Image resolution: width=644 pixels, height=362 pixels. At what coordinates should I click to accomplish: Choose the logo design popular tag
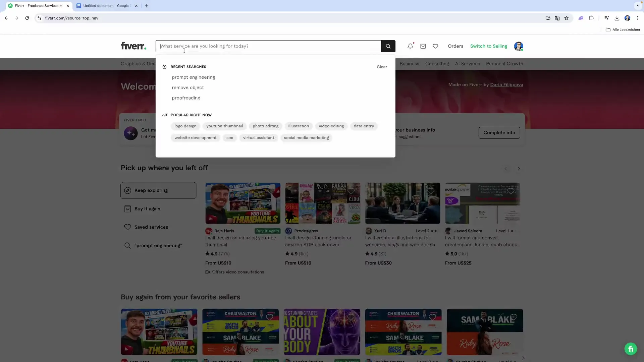(x=185, y=126)
